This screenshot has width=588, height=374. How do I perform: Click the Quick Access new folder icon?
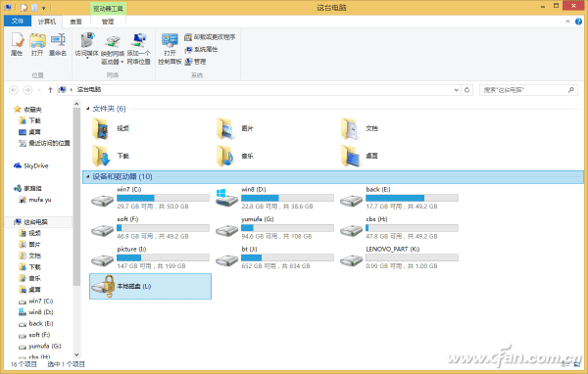[x=34, y=8]
